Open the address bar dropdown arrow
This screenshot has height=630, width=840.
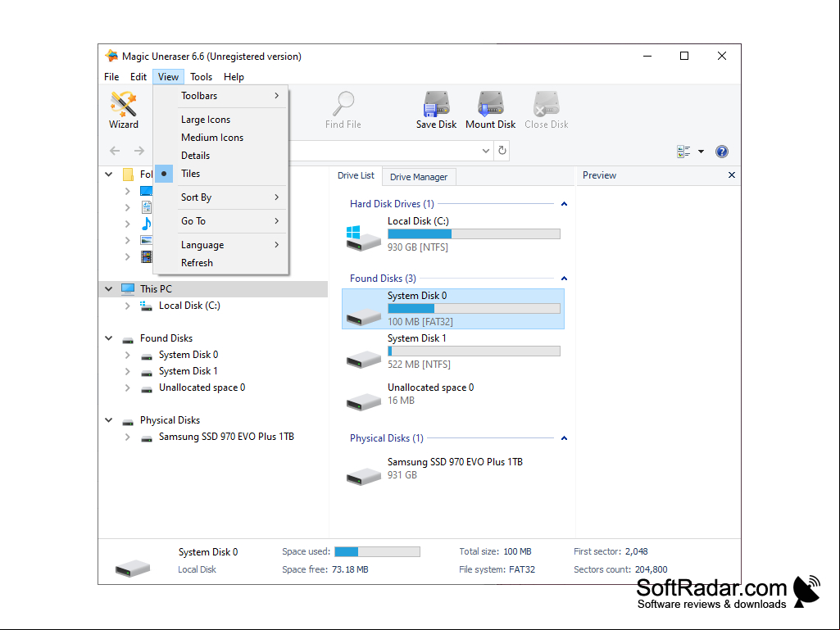485,151
